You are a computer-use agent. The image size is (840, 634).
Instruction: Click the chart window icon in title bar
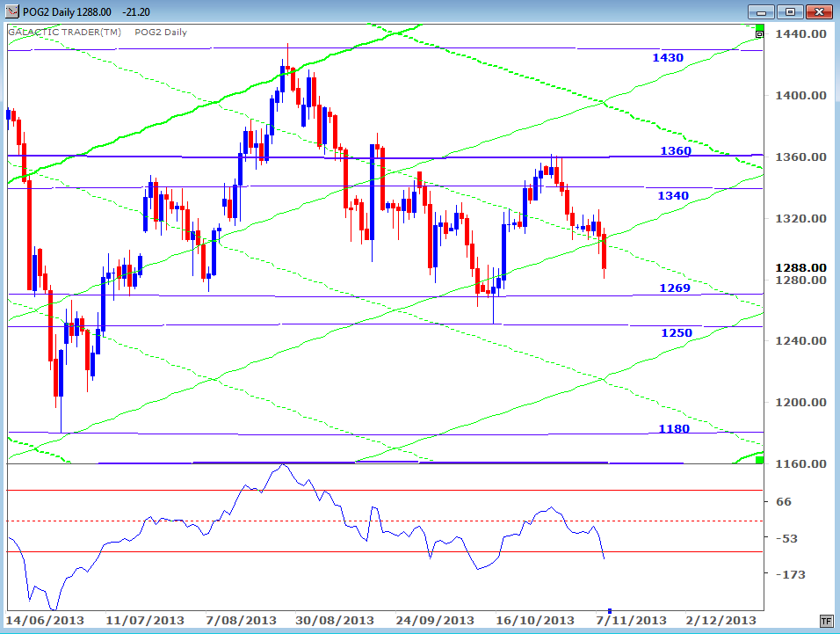click(11, 11)
